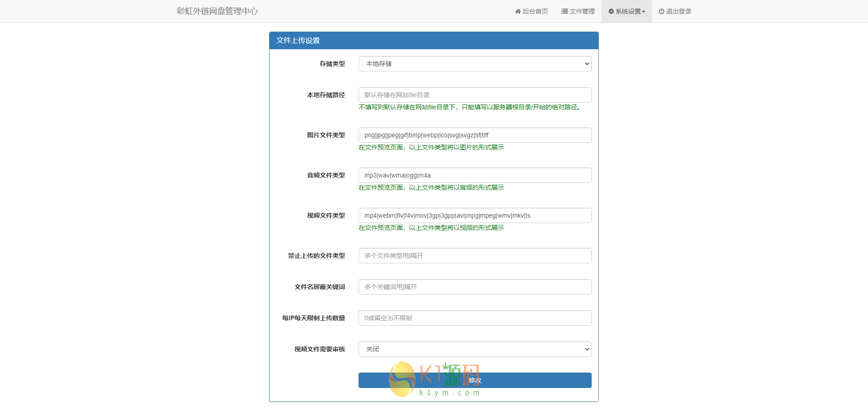The image size is (868, 411).
Task: Click the home icon beside 后台首页
Action: tap(518, 11)
